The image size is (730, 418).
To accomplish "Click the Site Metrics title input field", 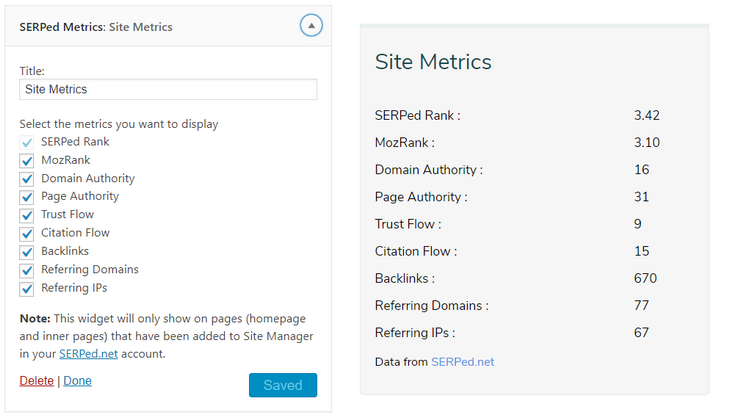I will [168, 89].
